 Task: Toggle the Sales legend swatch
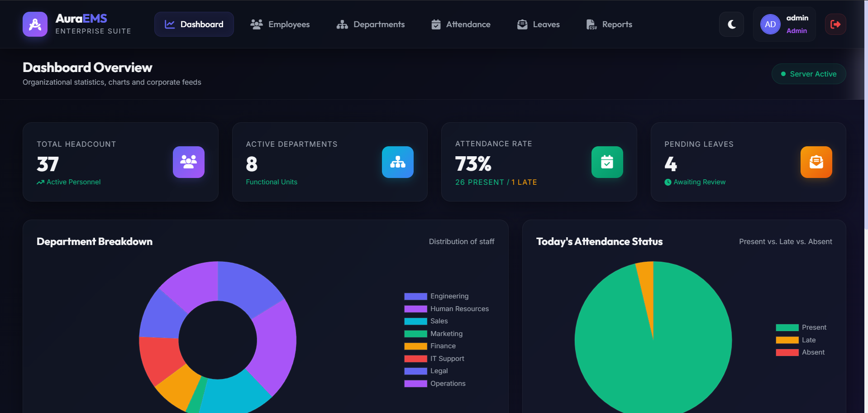[415, 322]
